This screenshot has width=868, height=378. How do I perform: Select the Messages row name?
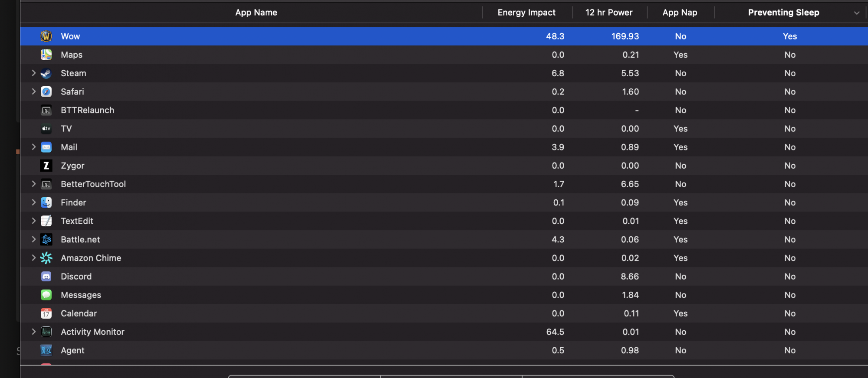[x=81, y=295]
